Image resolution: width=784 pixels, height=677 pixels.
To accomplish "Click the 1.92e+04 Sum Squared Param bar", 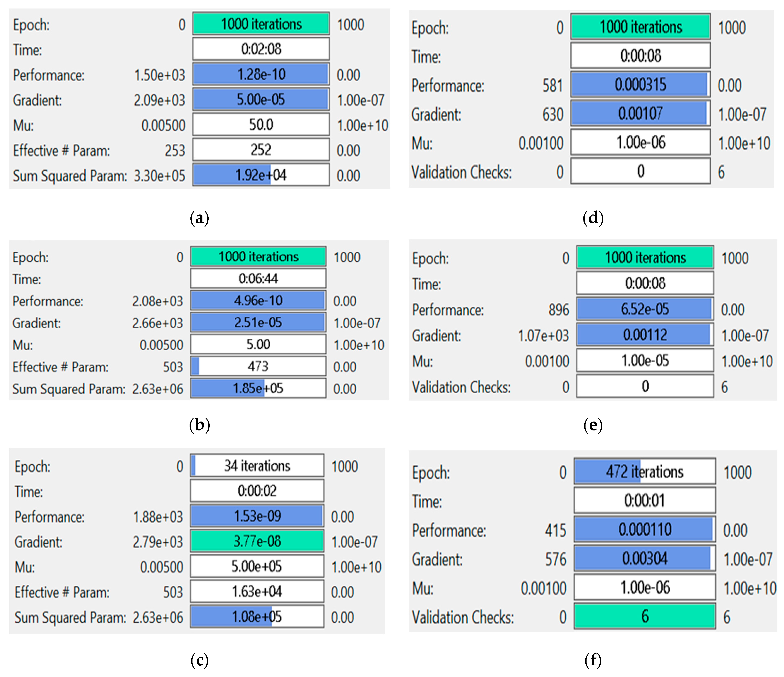I will [x=261, y=175].
